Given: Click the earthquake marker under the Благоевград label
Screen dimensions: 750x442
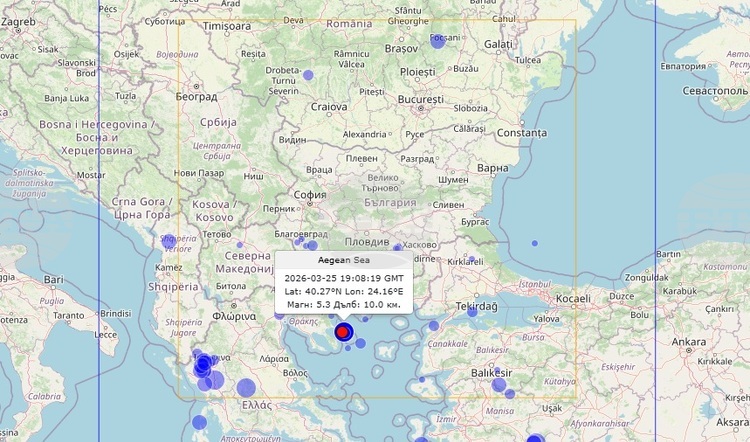Looking at the screenshot, I should [x=298, y=241].
